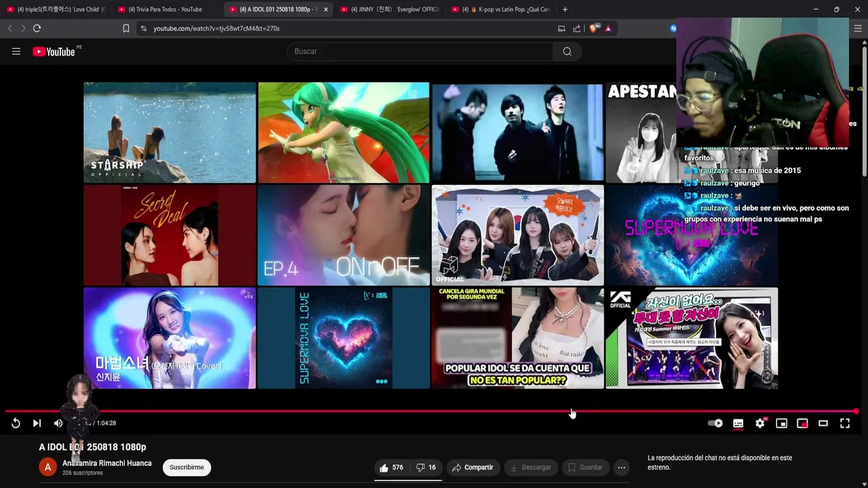Go to YouTube home via logo
The height and width of the screenshot is (488, 868).
coord(54,52)
